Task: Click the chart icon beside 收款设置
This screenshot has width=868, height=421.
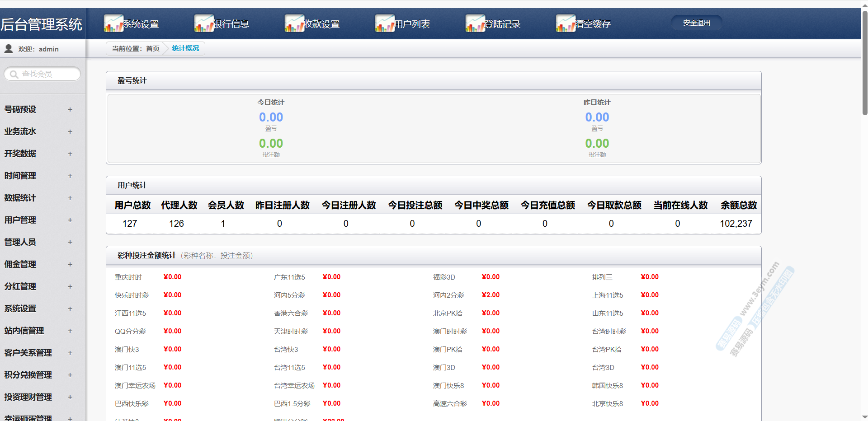Action: pyautogui.click(x=294, y=23)
